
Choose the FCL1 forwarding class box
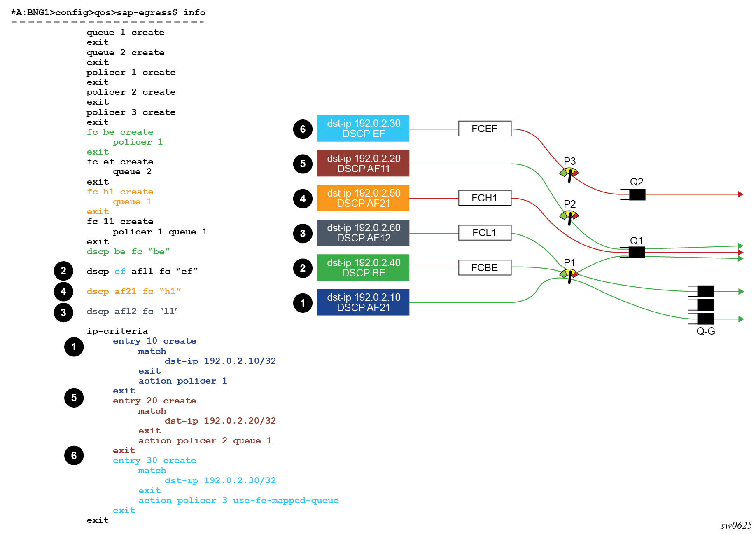(x=485, y=233)
